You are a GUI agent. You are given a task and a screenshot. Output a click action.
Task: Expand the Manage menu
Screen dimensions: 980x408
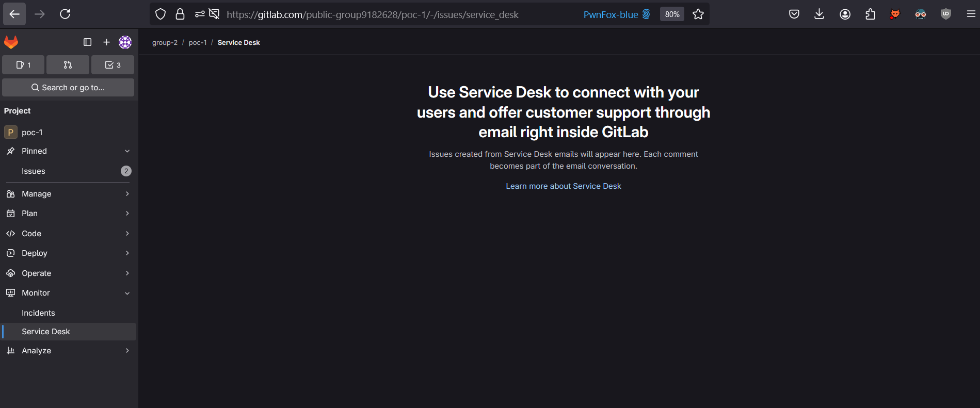click(x=68, y=194)
